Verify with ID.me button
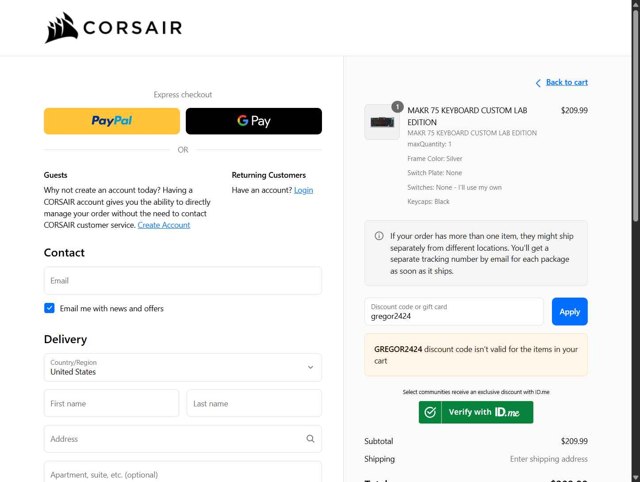The width and height of the screenshot is (640, 482). click(476, 412)
